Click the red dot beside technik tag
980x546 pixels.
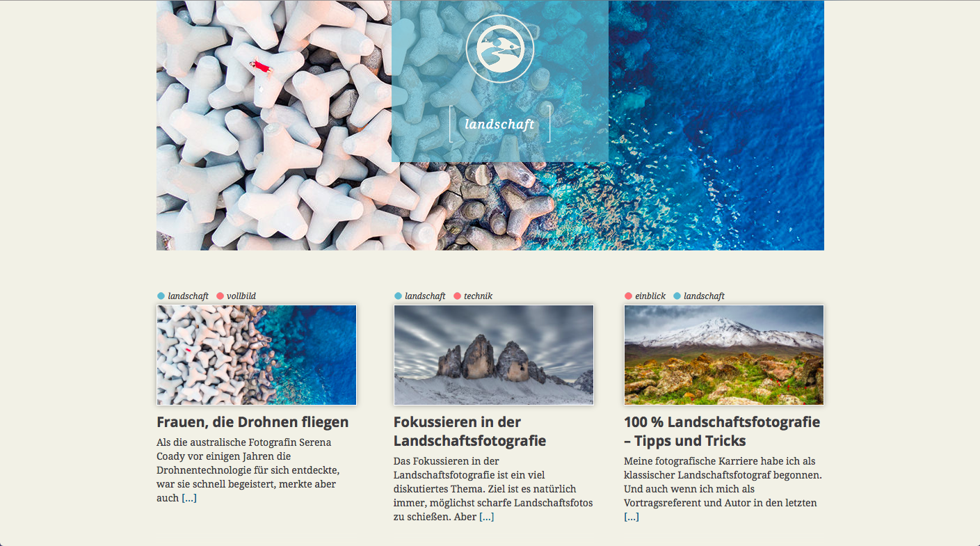point(457,296)
